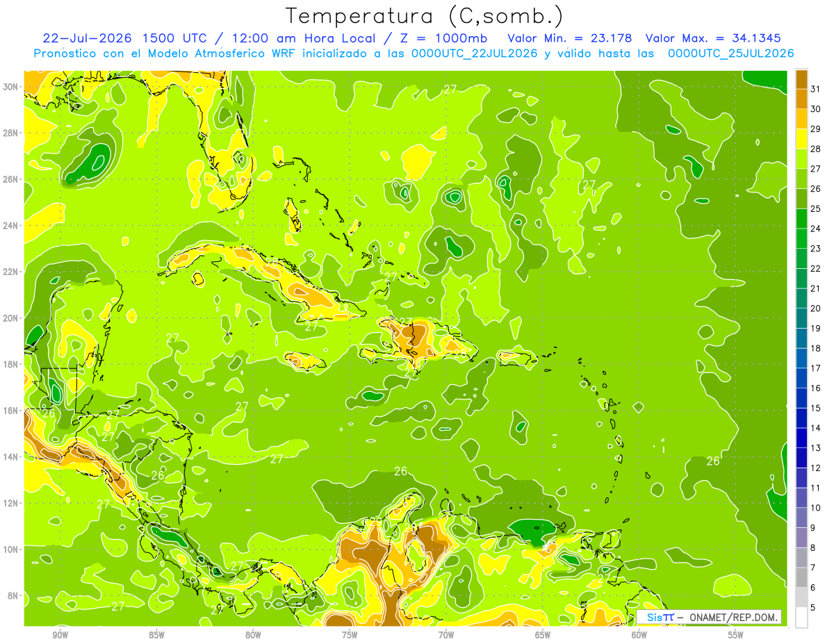Click the 18 label on color scale
The width and height of the screenshot is (834, 644).
coord(816,348)
